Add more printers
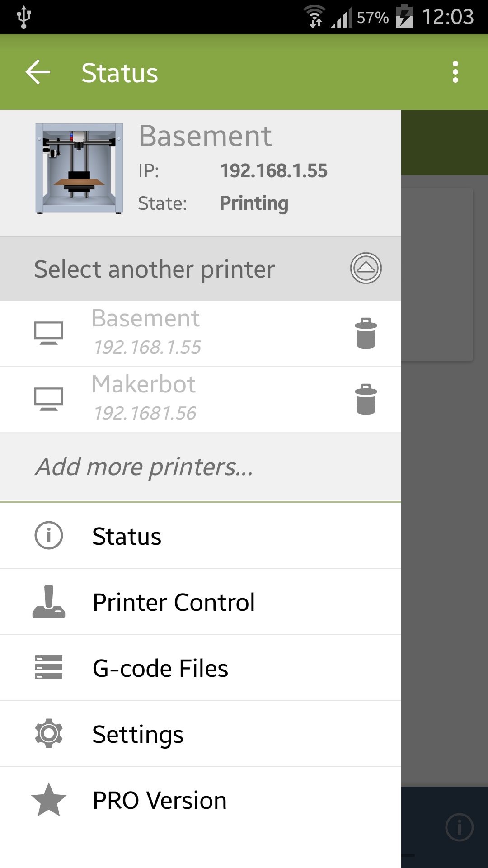This screenshot has width=488, height=868. (145, 467)
